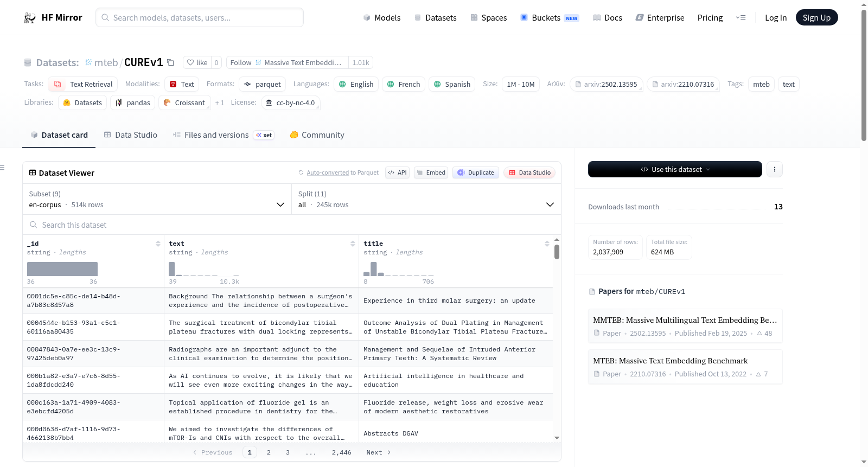Open the Datasets library tag
The image size is (868, 467).
[x=82, y=103]
